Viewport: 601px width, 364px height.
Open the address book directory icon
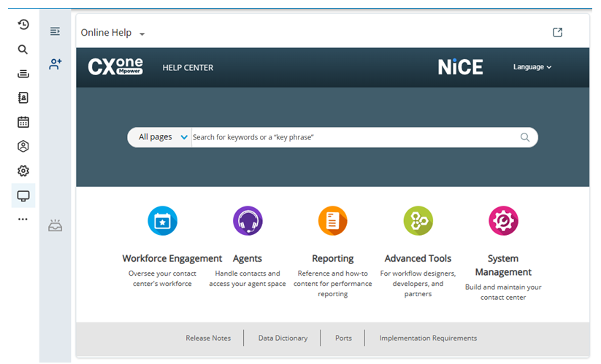[x=23, y=98]
